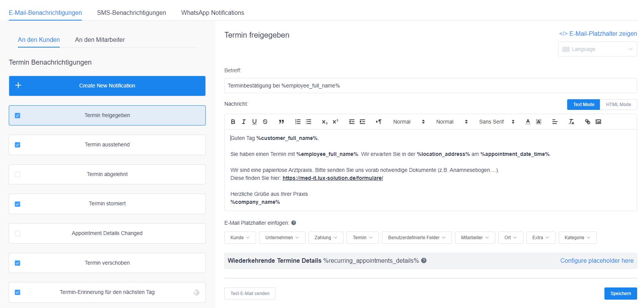The width and height of the screenshot is (644, 308).
Task: Select the An den Mitarbeiter tab
Action: tap(100, 40)
